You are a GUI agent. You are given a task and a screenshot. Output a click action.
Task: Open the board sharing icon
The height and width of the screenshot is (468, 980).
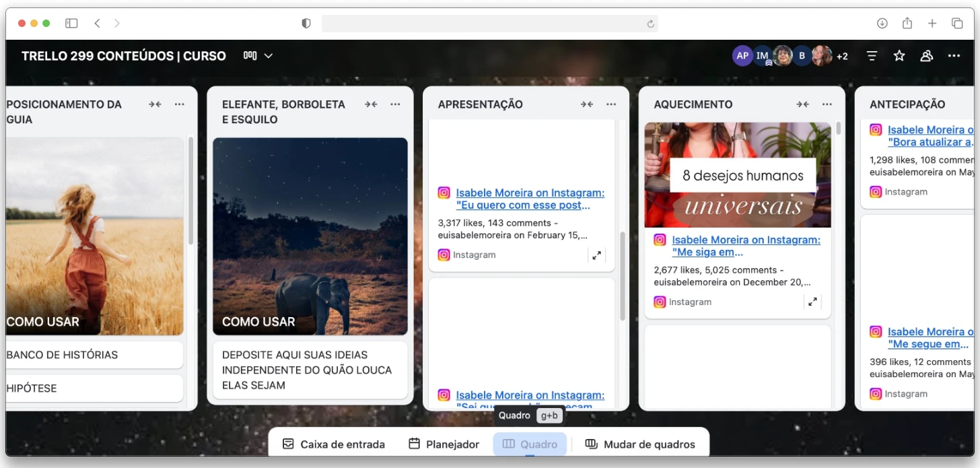(x=927, y=56)
